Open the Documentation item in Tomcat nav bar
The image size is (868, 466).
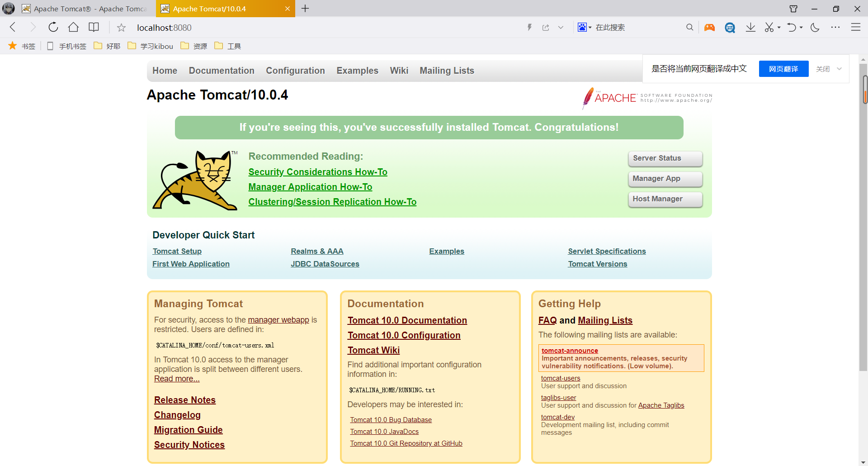(222, 71)
